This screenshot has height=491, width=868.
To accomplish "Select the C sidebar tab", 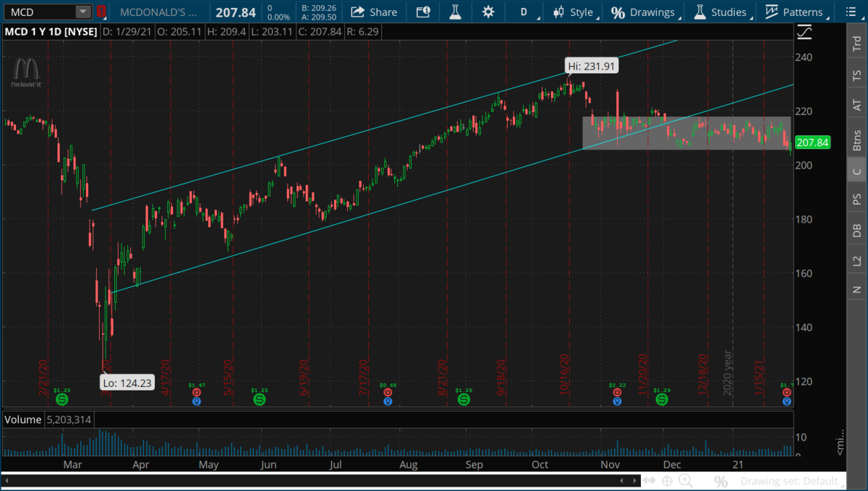I will tap(856, 171).
